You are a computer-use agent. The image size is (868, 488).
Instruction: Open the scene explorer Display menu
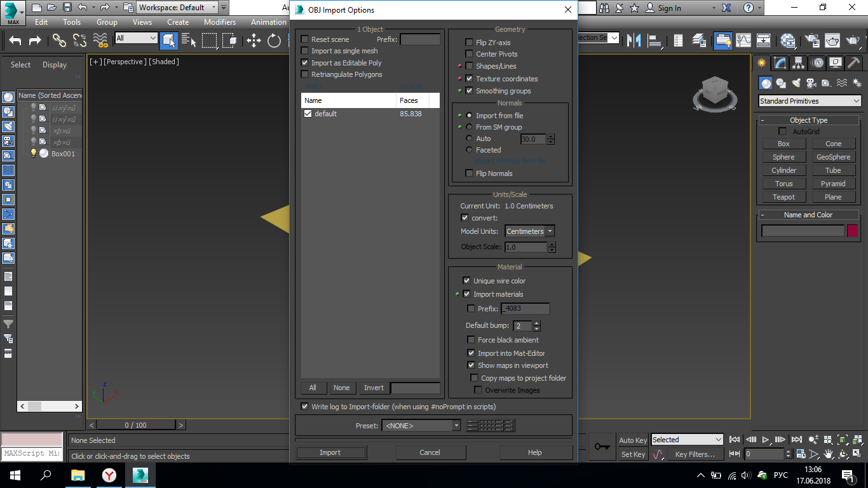(x=55, y=65)
